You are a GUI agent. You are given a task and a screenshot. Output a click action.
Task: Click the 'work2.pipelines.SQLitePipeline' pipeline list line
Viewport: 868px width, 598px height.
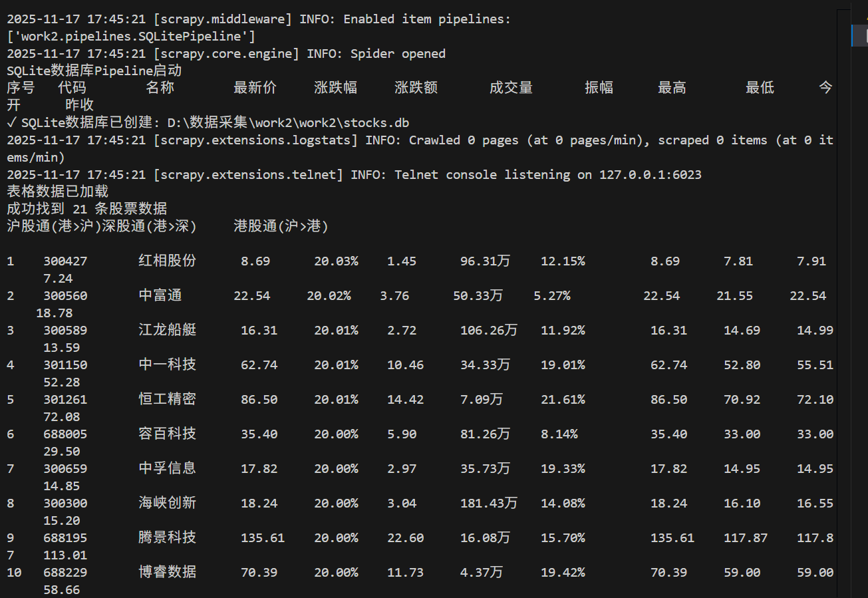131,37
